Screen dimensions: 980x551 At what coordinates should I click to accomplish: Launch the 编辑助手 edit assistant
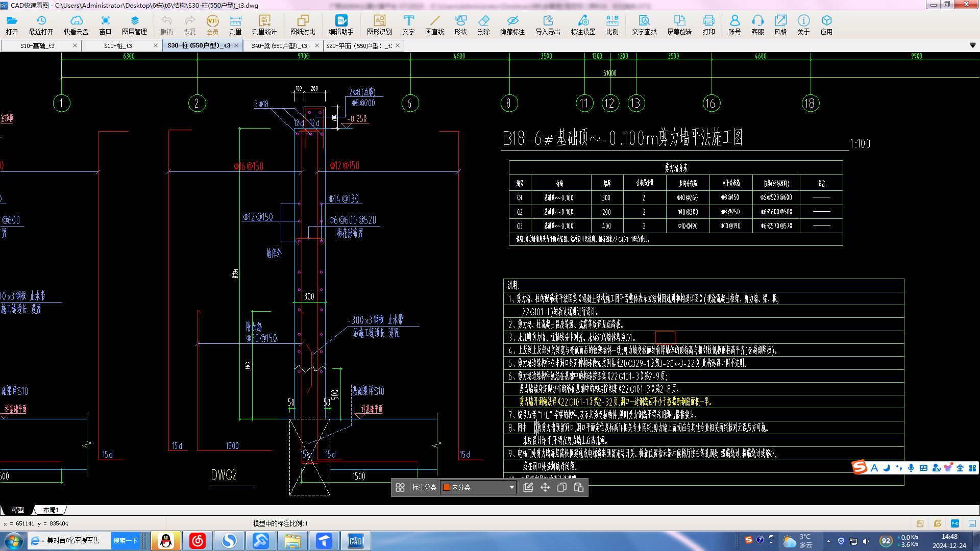(341, 24)
